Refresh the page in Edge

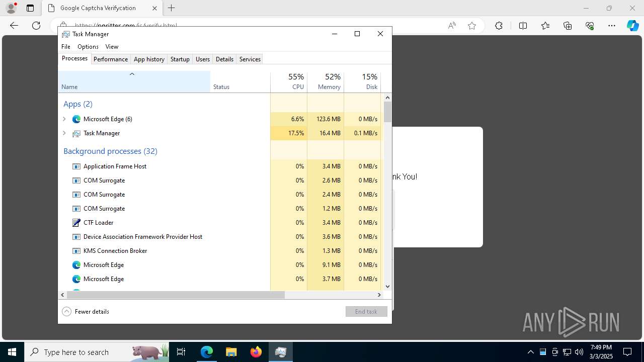pyautogui.click(x=36, y=26)
